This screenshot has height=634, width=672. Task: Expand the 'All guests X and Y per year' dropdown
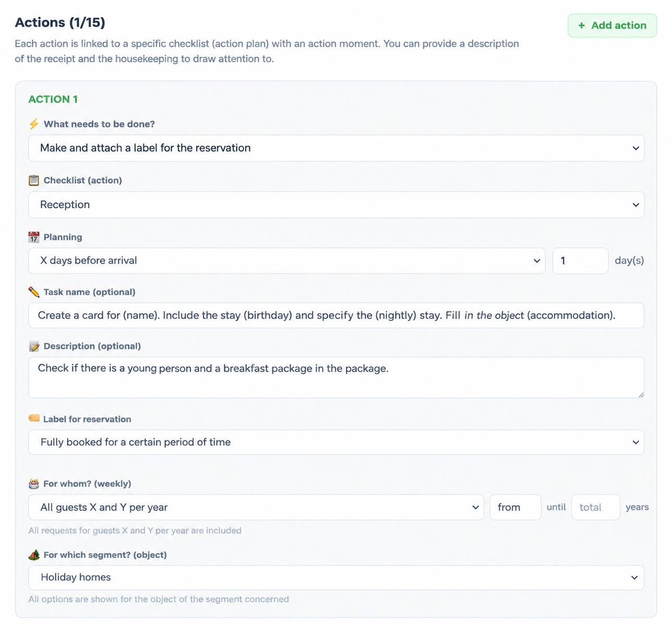tap(256, 508)
